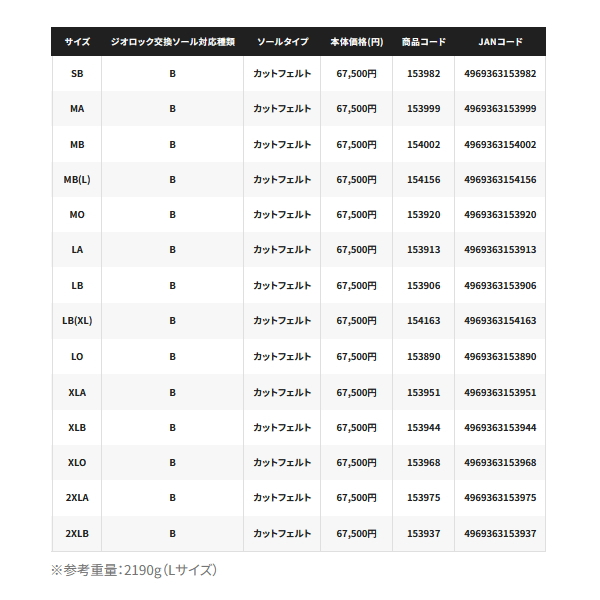Click the カットフェルト cell in XLO row
This screenshot has height=600, width=600.
[282, 463]
